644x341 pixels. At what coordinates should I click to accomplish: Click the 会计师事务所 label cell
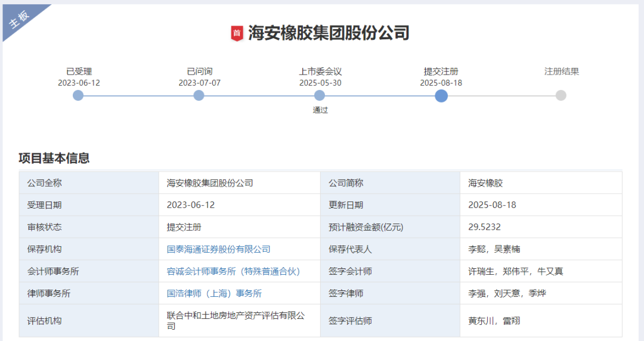pos(89,272)
